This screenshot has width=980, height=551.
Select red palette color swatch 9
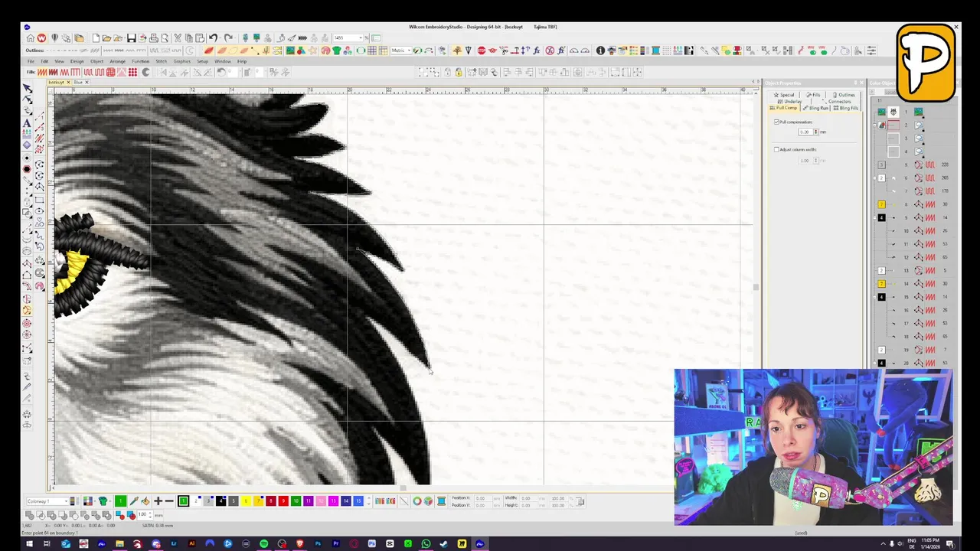283,501
